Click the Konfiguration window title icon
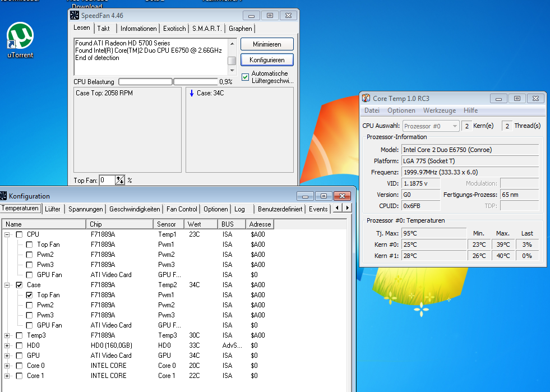The image size is (550, 392). [3, 196]
